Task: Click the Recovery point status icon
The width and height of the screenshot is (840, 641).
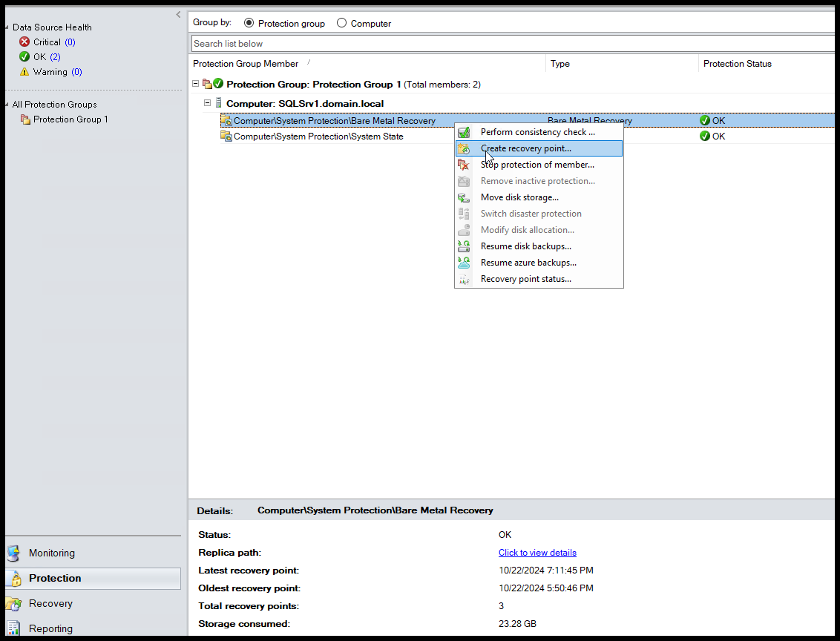Action: click(x=464, y=279)
